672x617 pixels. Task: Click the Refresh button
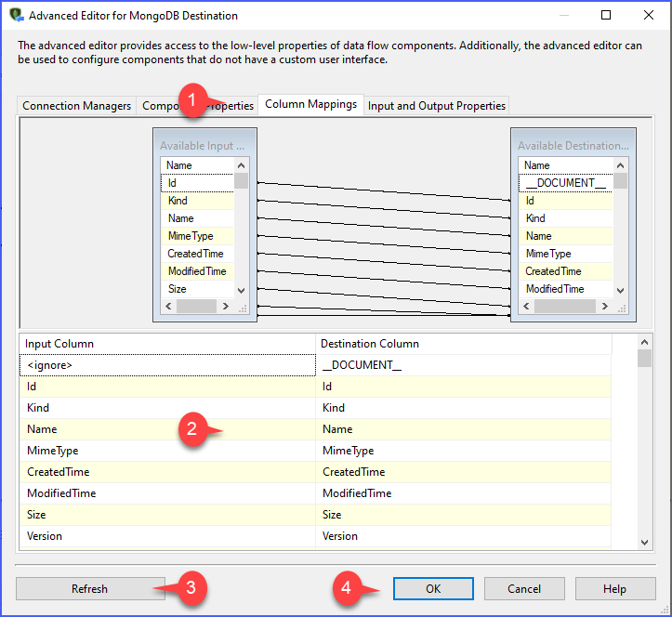point(90,589)
